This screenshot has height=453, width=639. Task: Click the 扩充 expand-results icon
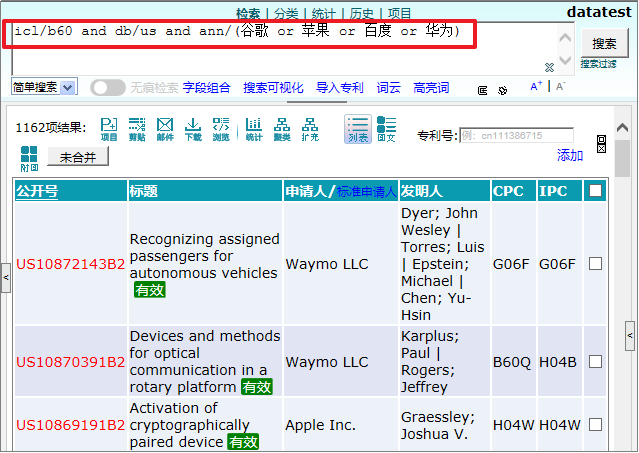[x=310, y=129]
